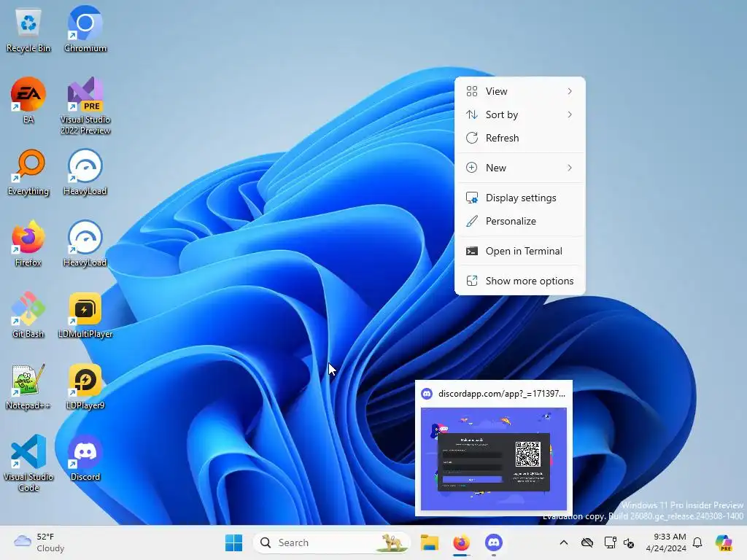
Task: Click Show more options
Action: [519, 281]
